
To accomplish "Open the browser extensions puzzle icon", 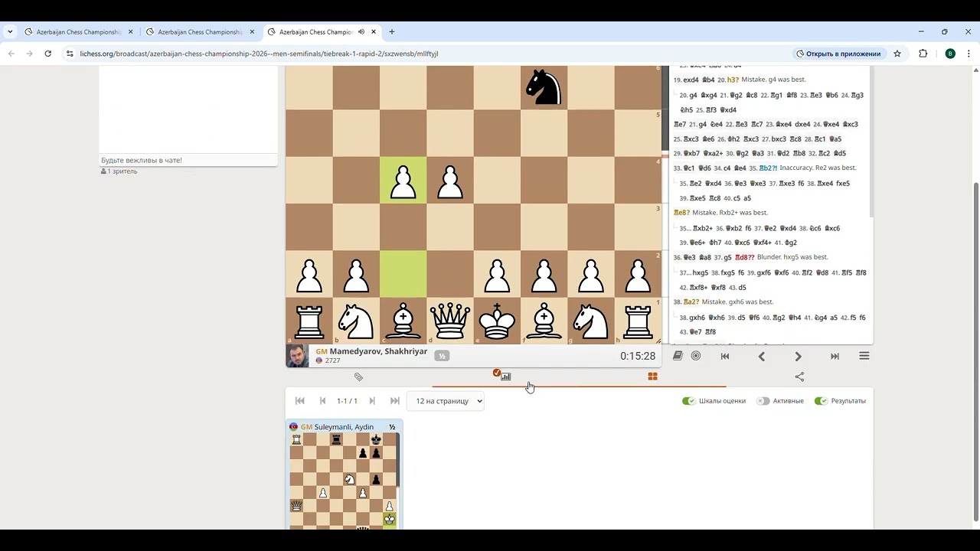I will tap(923, 54).
